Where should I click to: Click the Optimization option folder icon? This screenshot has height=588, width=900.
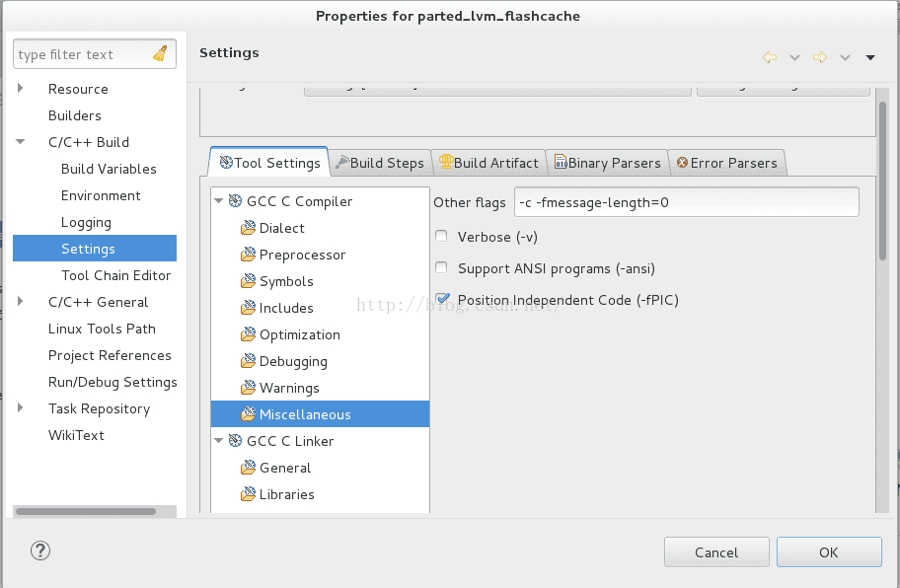pos(249,334)
